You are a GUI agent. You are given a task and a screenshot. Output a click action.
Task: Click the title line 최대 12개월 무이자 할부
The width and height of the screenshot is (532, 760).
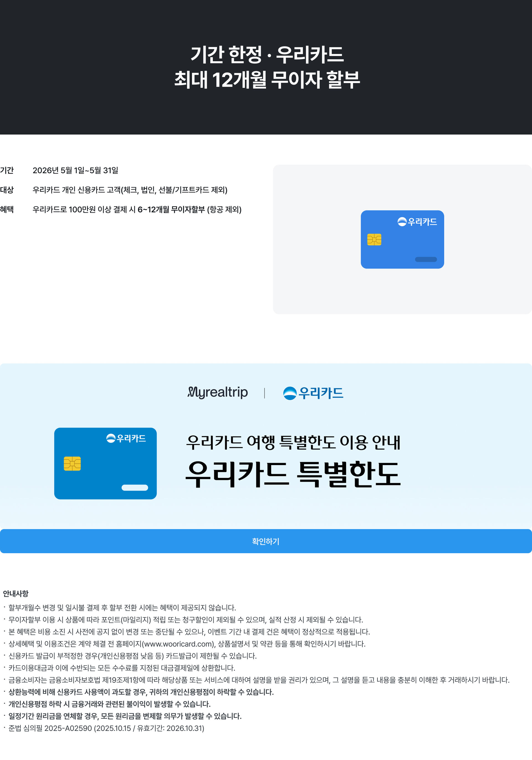267,80
